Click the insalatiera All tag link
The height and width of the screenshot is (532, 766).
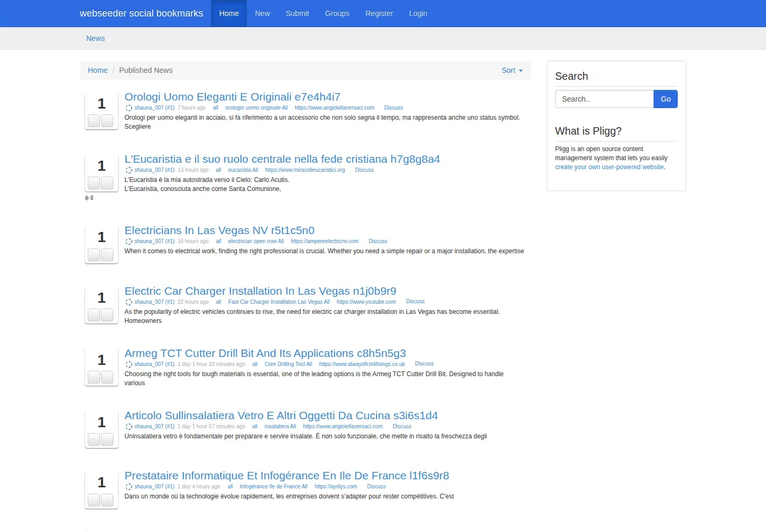coord(280,427)
